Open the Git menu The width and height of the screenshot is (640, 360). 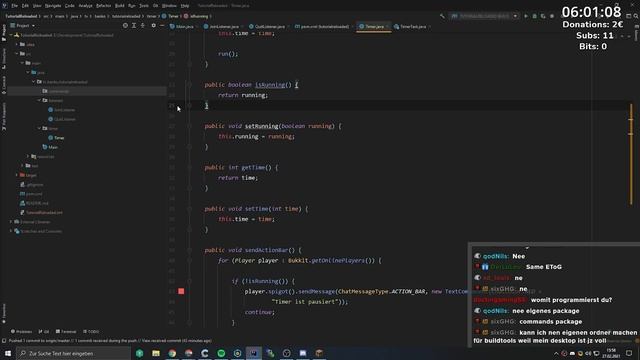156,6
